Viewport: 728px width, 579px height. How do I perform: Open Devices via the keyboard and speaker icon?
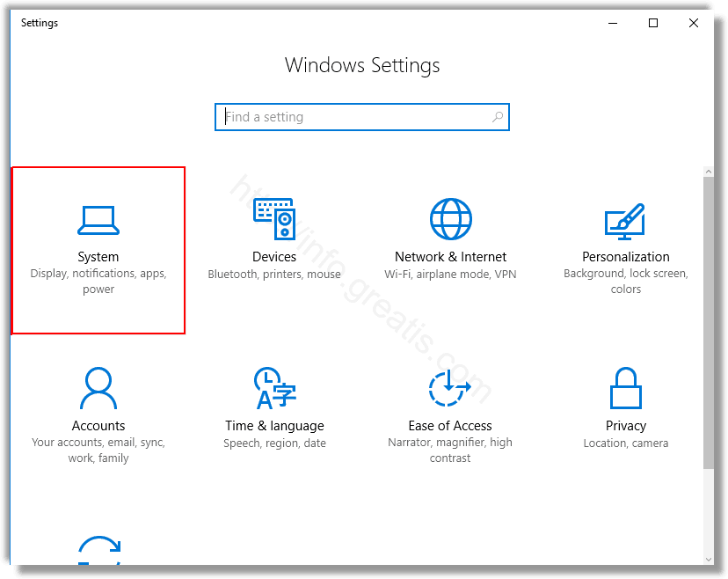[x=274, y=219]
